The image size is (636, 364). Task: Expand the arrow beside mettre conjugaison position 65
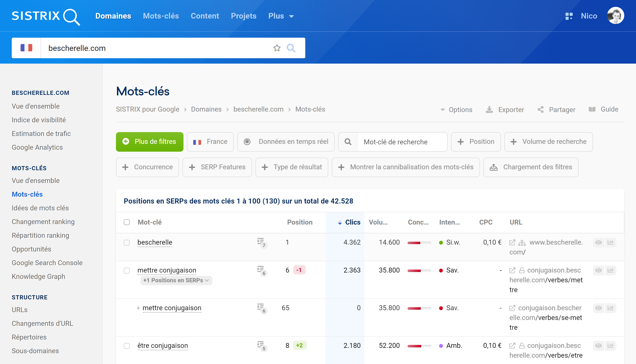[x=138, y=308]
